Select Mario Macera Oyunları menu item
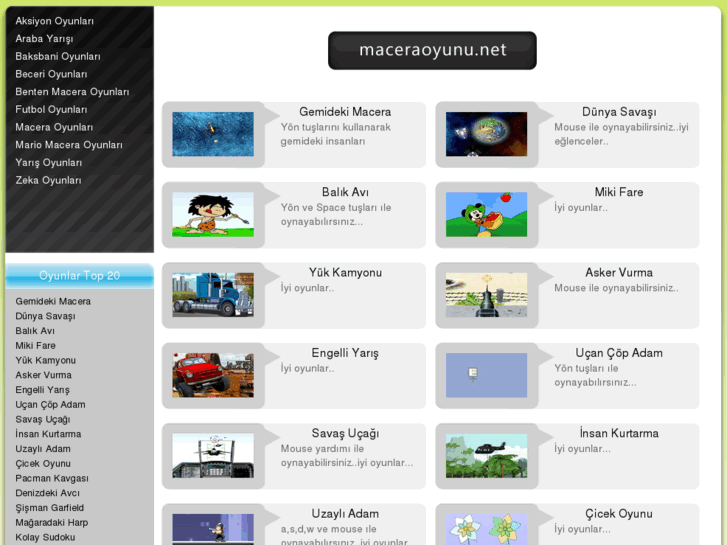727x545 pixels. (69, 145)
